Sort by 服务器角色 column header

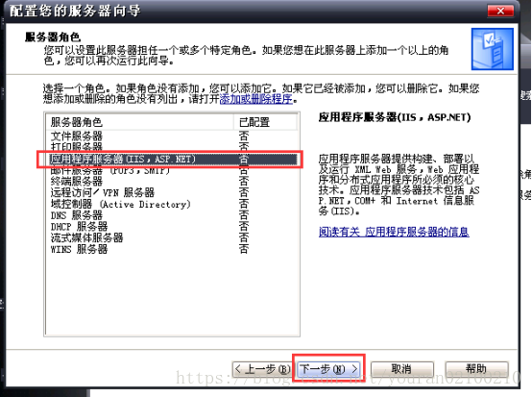[139, 122]
